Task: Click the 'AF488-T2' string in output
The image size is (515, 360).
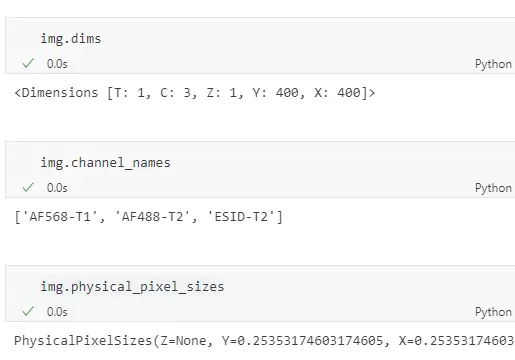Action: pos(153,217)
